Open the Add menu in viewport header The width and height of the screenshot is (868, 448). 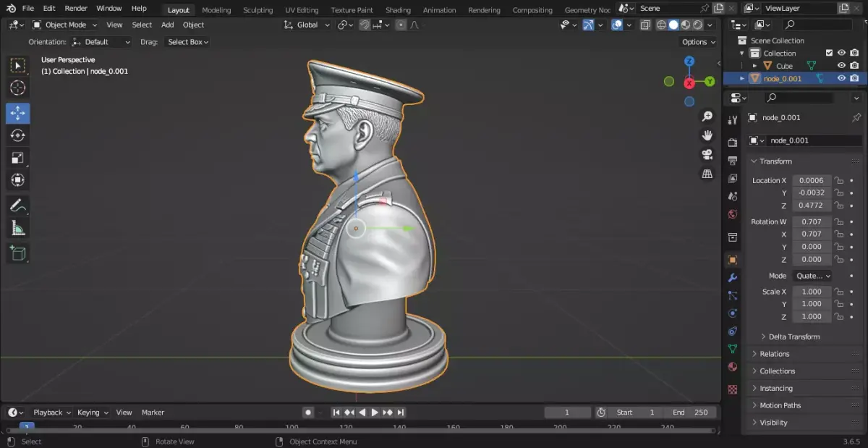[x=167, y=25]
